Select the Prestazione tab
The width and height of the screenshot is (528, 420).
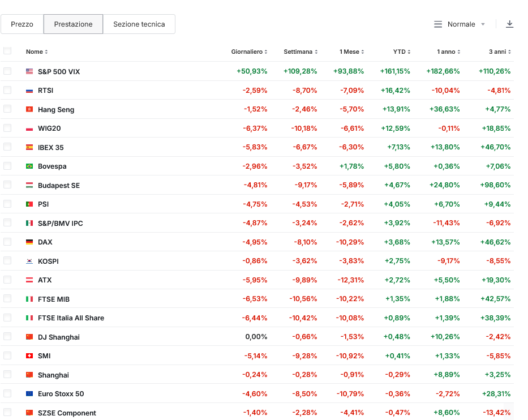coord(73,24)
